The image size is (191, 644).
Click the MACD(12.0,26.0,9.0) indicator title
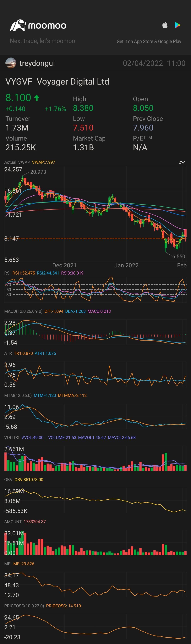tap(23, 311)
